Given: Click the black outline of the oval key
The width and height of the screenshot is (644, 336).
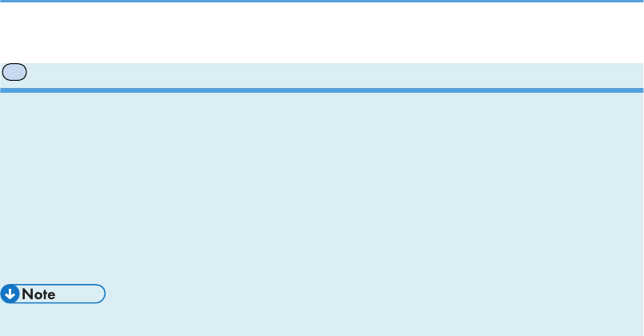Looking at the screenshot, I should coord(14,64).
